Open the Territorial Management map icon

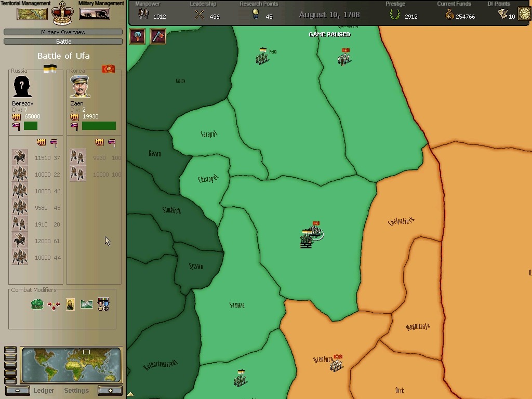32,14
